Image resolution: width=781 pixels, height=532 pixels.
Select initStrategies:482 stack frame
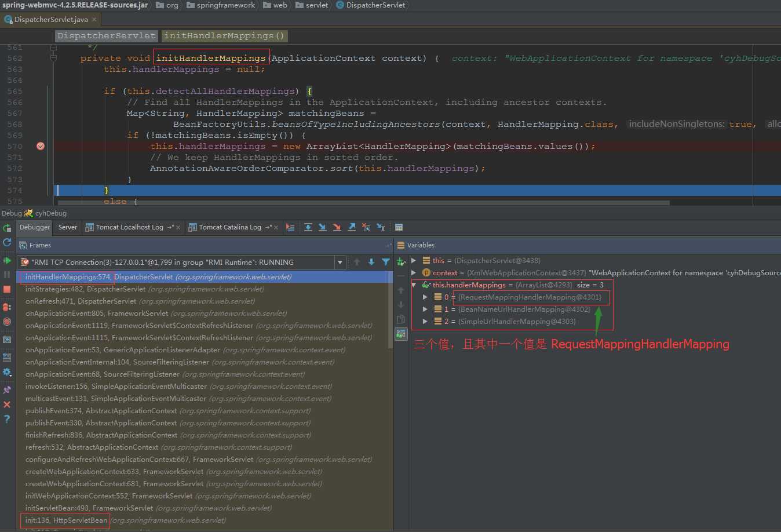click(x=202, y=289)
